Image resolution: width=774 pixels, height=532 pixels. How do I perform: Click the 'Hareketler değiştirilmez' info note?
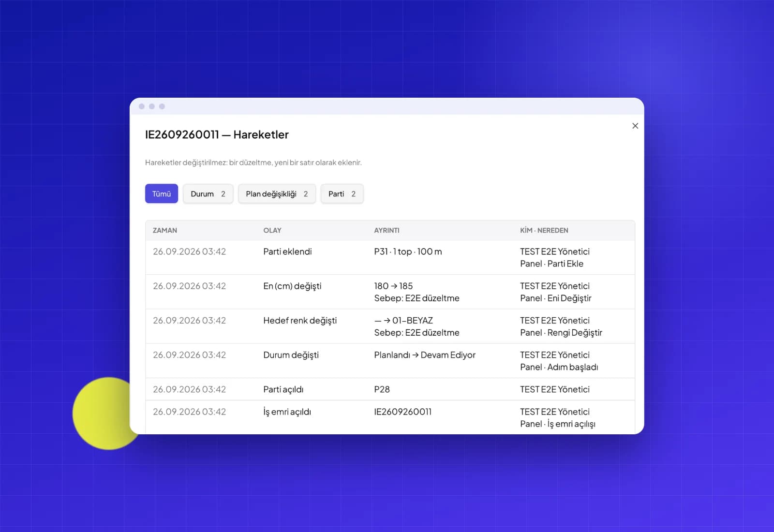click(x=253, y=163)
